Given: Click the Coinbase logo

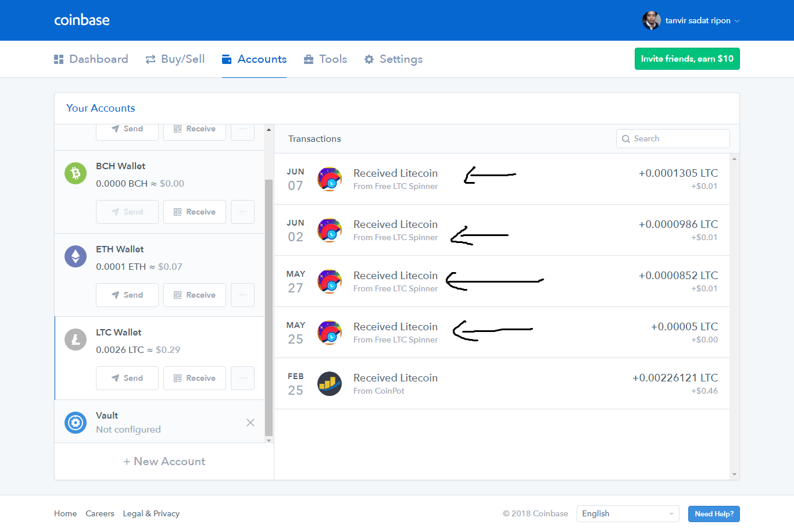Looking at the screenshot, I should (82, 20).
